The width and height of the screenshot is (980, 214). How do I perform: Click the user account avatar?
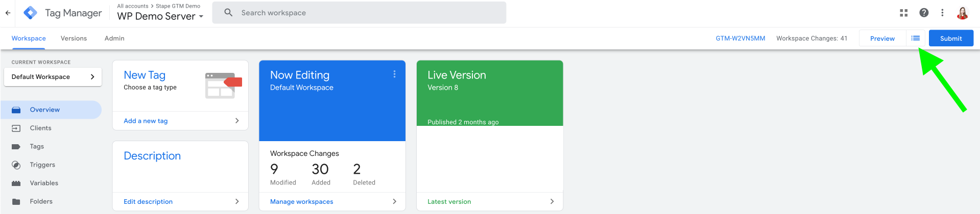[962, 13]
